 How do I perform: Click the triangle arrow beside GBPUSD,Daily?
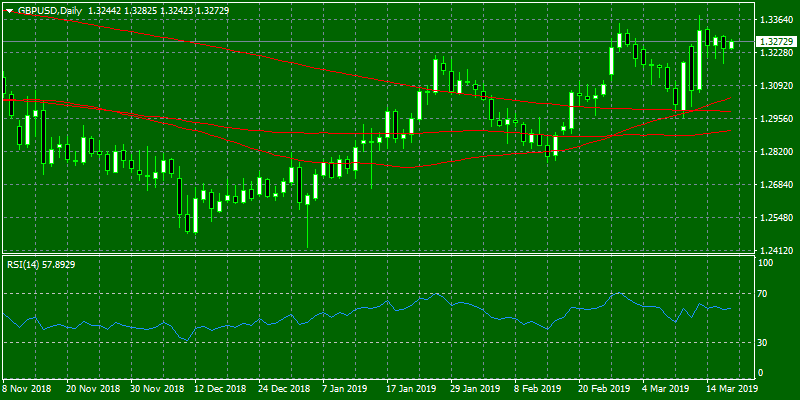coord(9,10)
